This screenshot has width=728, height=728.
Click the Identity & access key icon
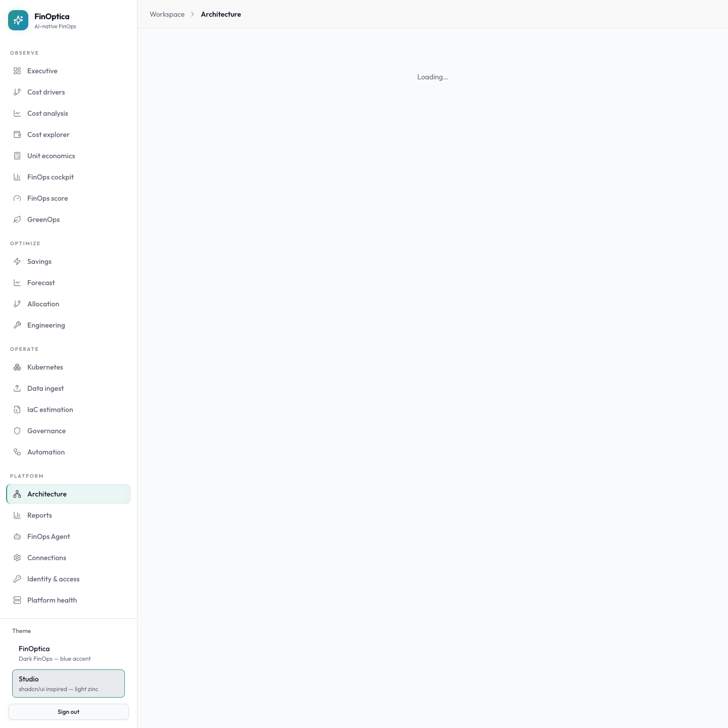pyautogui.click(x=17, y=579)
